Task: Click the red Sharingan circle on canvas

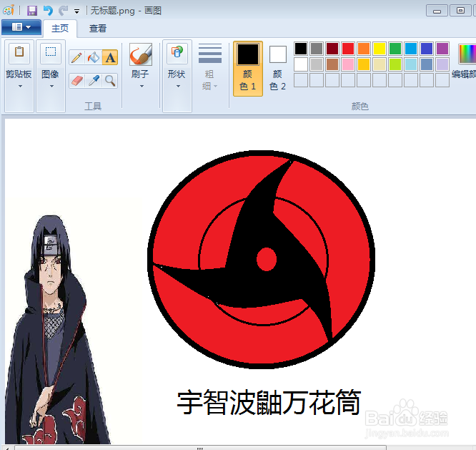Action: click(261, 260)
